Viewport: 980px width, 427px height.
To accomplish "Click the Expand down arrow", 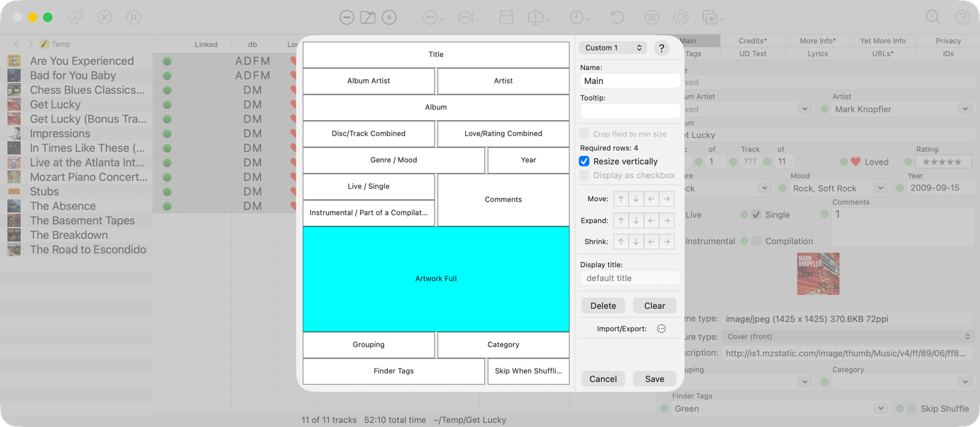I will (x=636, y=221).
